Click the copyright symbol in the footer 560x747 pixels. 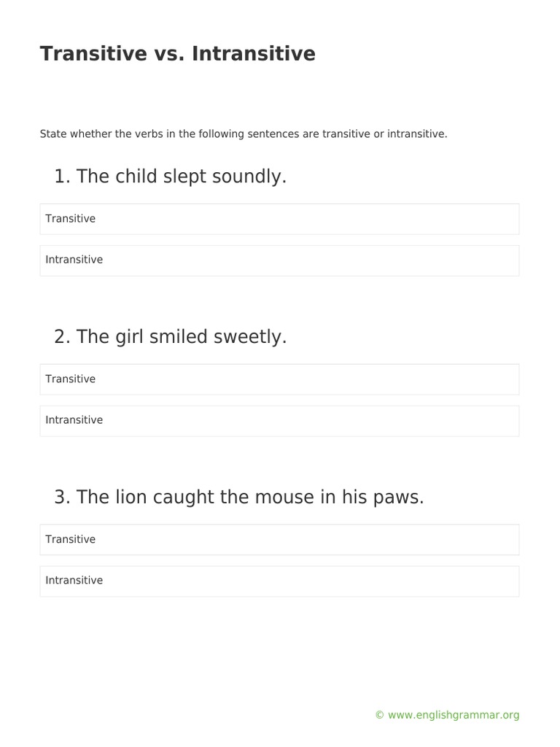[x=379, y=715]
